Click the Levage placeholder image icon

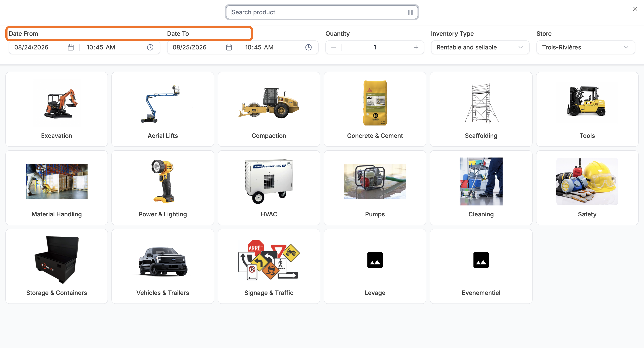(x=375, y=260)
